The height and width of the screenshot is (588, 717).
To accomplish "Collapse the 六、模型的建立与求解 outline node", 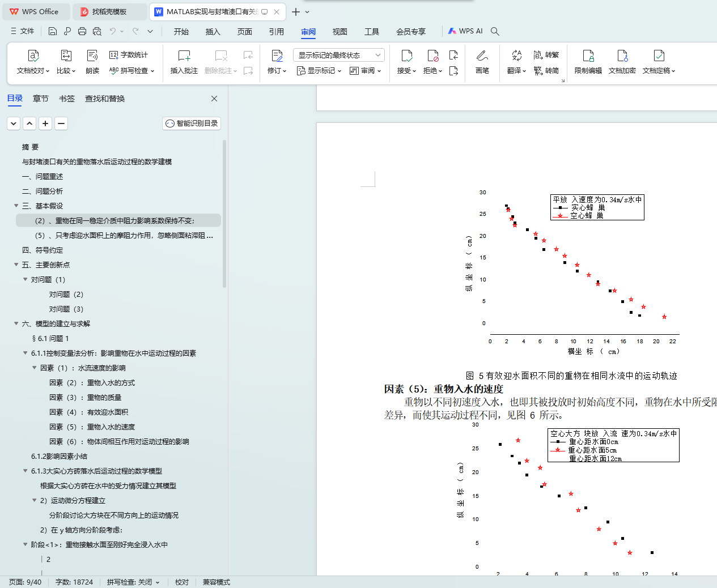I will point(16,323).
